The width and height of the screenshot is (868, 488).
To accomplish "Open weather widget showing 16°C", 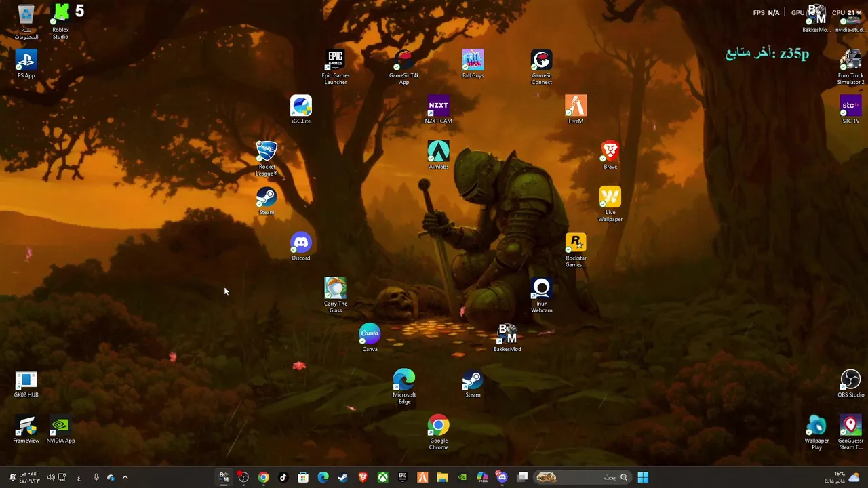I will 842,477.
